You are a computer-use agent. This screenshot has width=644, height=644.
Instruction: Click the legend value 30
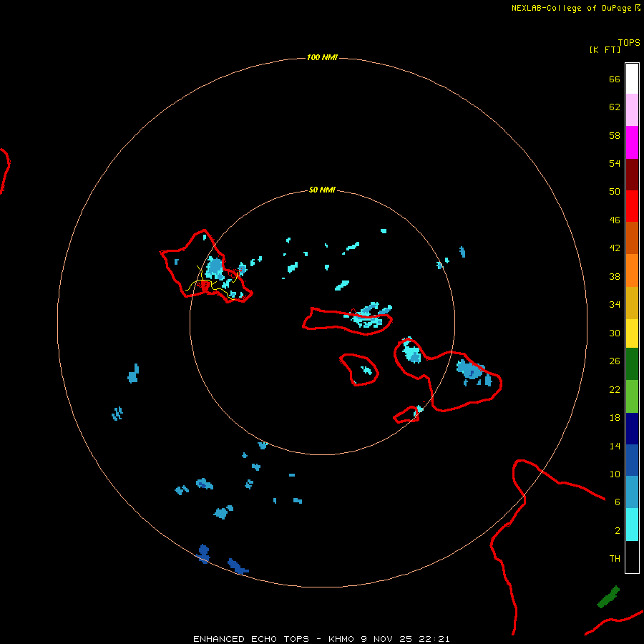(615, 333)
